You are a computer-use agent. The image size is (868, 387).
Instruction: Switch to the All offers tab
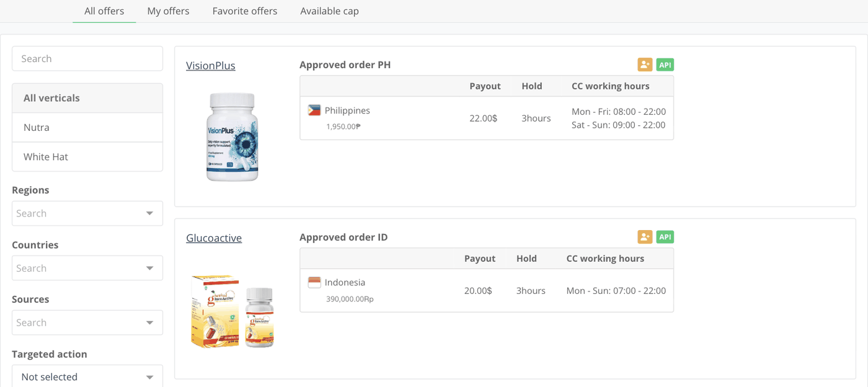tap(104, 11)
